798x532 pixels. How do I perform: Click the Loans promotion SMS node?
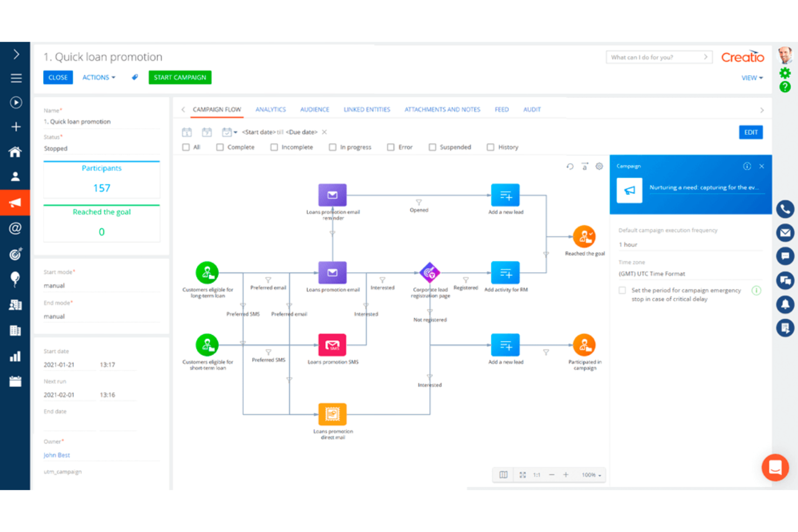(x=332, y=345)
